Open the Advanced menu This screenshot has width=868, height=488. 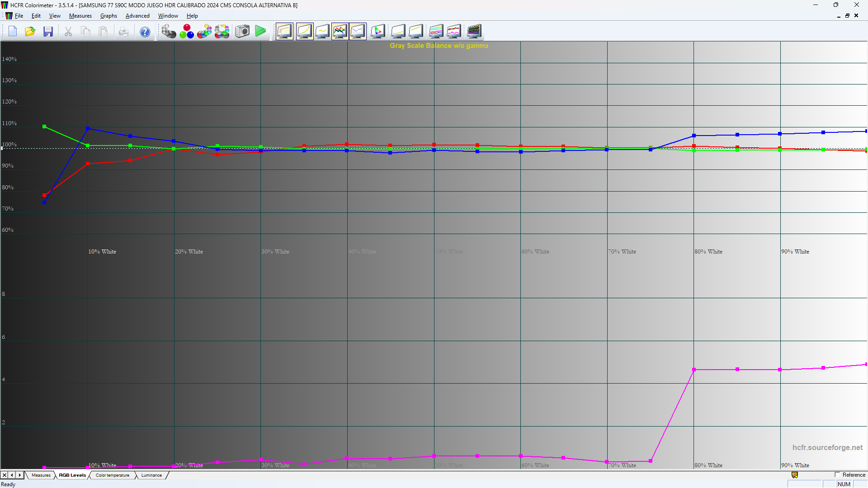pos(137,16)
